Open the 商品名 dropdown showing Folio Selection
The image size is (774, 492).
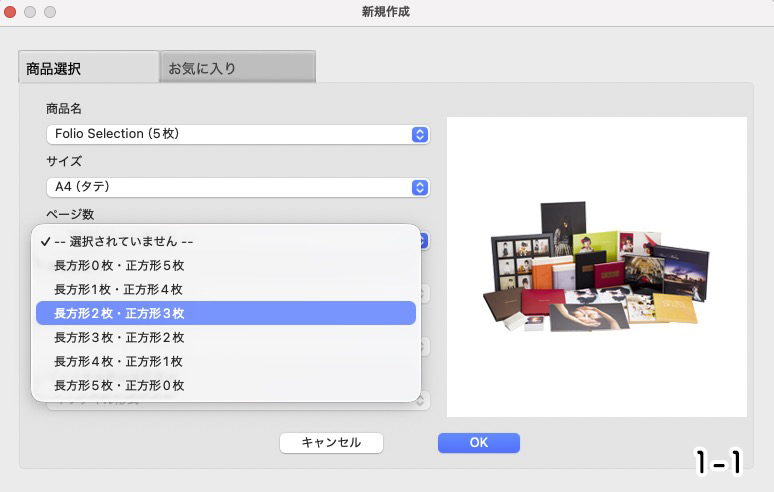pos(230,134)
